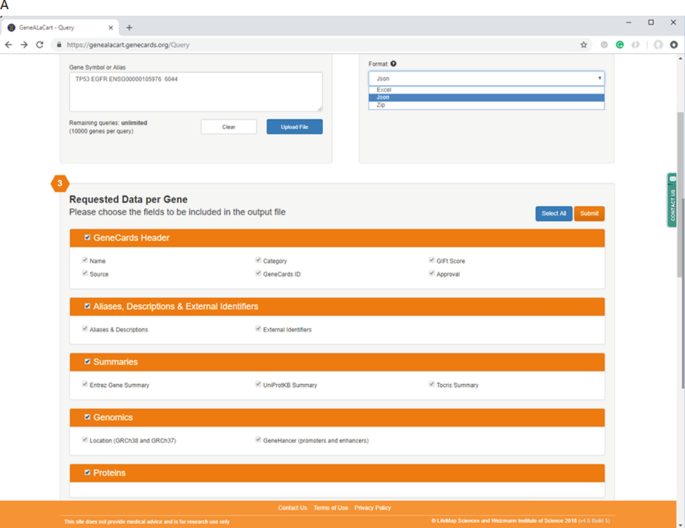Toggle the GeneHancer promoters and enhancers checkbox

tap(258, 440)
